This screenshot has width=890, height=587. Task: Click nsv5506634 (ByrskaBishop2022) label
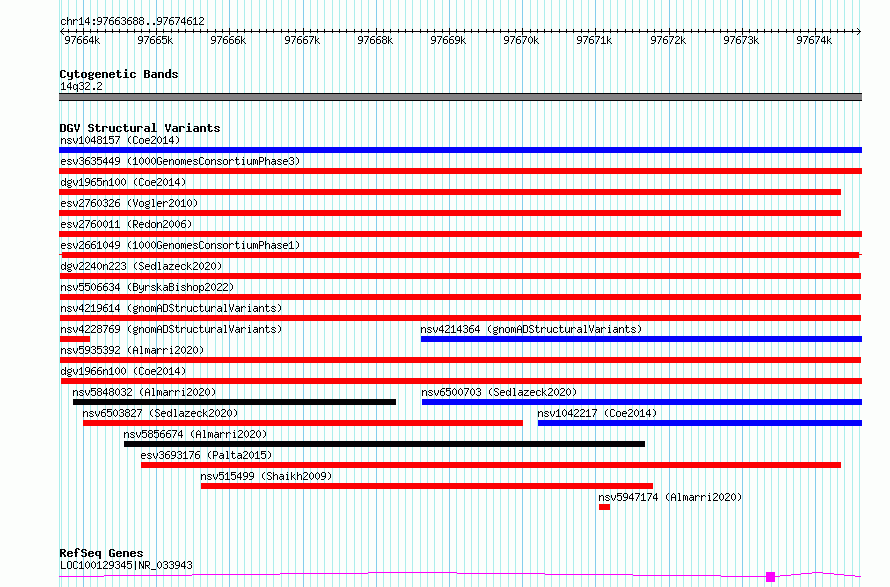tap(147, 287)
